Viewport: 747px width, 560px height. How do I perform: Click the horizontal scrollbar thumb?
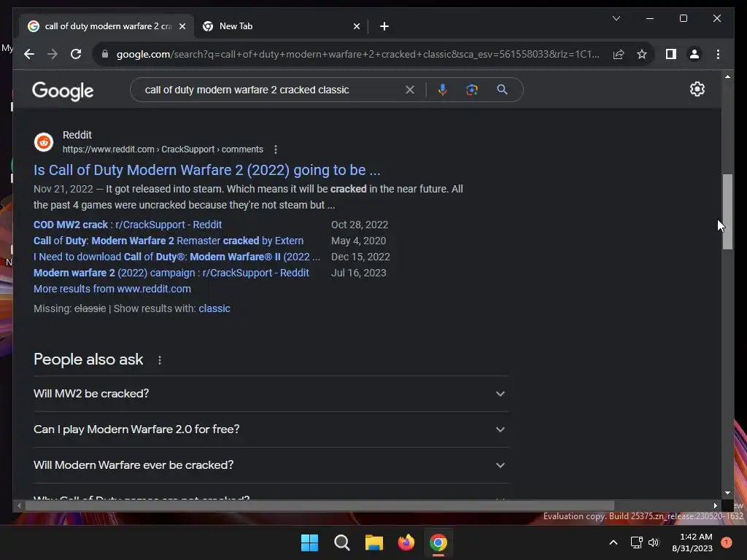tap(320, 506)
